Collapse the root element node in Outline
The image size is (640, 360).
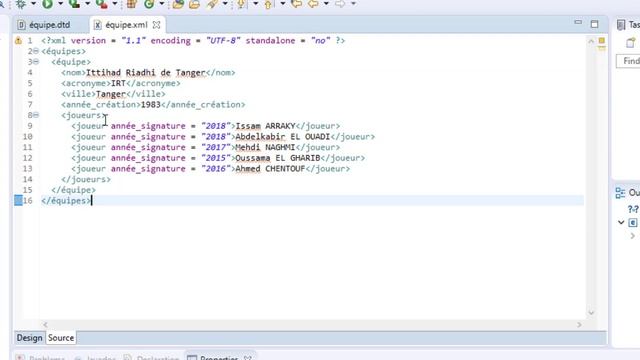[621, 222]
